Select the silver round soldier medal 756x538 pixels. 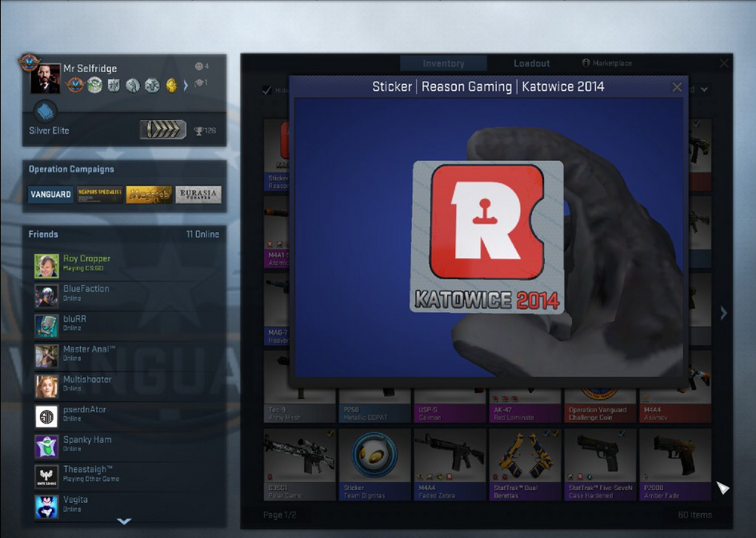pyautogui.click(x=133, y=86)
